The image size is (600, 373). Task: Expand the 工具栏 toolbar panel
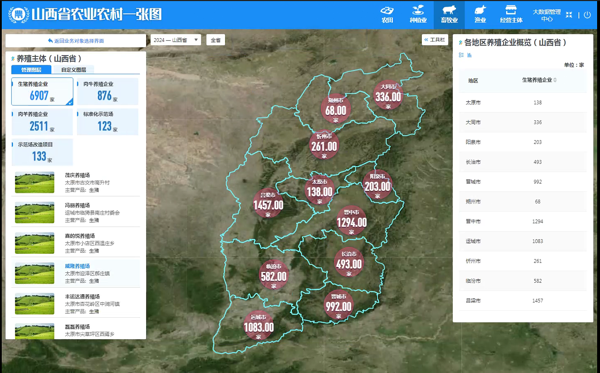pos(435,40)
